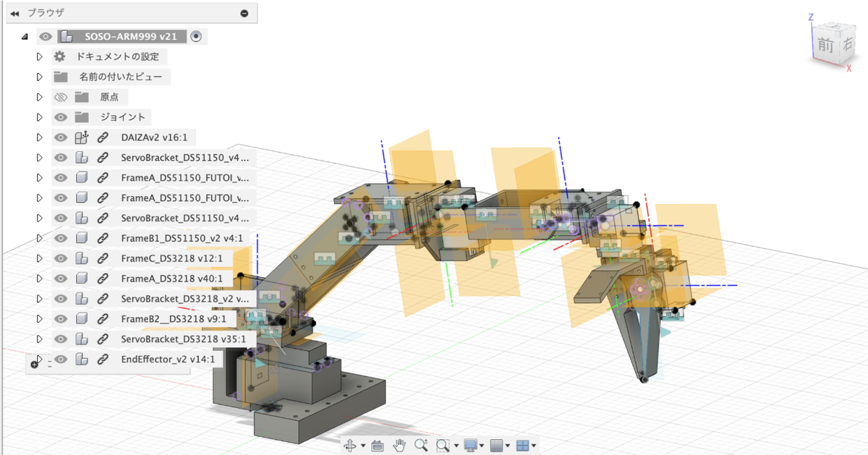The width and height of the screenshot is (868, 455).
Task: Click the Look At camera icon
Action: pyautogui.click(x=377, y=446)
